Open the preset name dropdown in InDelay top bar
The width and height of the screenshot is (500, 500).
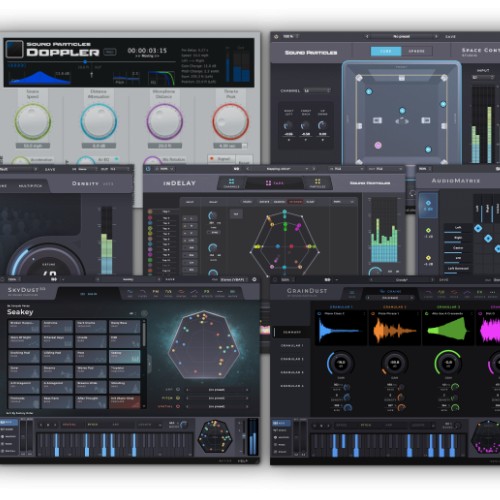tap(279, 169)
